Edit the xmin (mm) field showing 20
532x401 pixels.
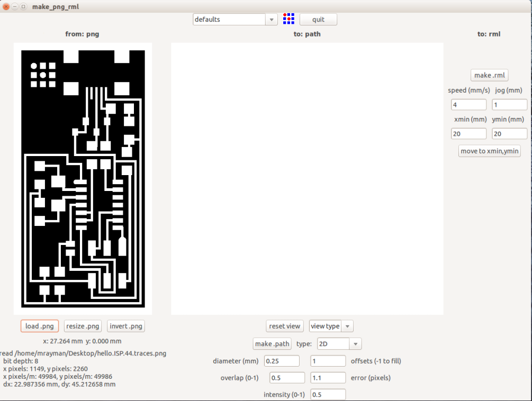(x=468, y=133)
